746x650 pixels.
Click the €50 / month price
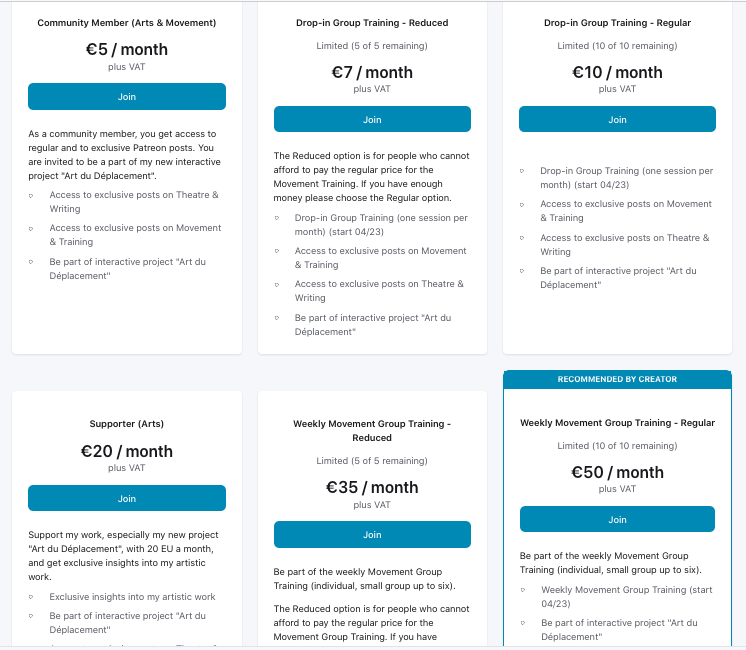tap(617, 472)
